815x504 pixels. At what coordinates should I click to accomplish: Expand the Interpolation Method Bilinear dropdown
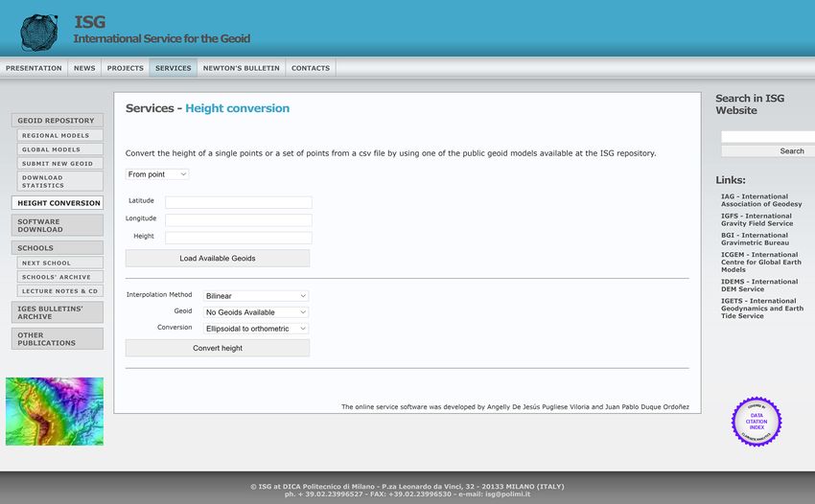(256, 296)
